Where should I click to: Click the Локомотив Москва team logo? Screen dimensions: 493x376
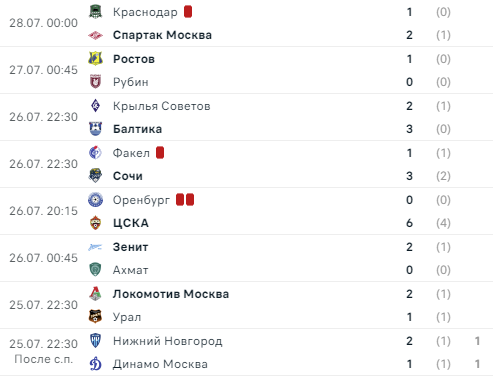[95, 294]
